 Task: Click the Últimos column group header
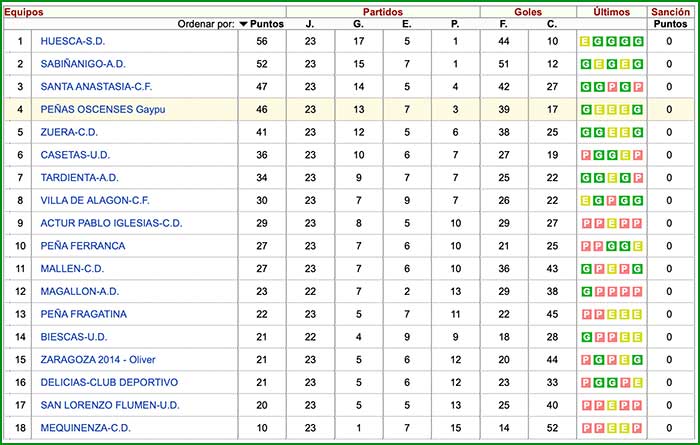[x=611, y=11]
